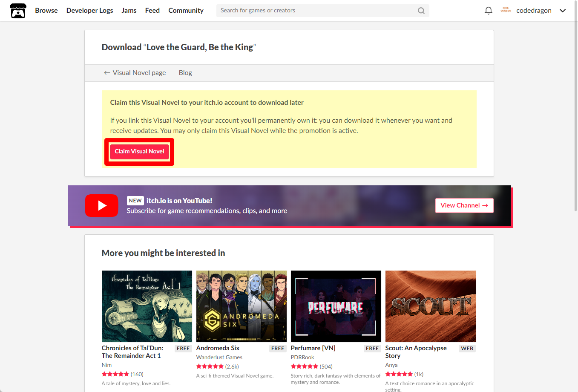Screen dimensions: 578x392
Task: Click the View Channel button
Action: [464, 205]
